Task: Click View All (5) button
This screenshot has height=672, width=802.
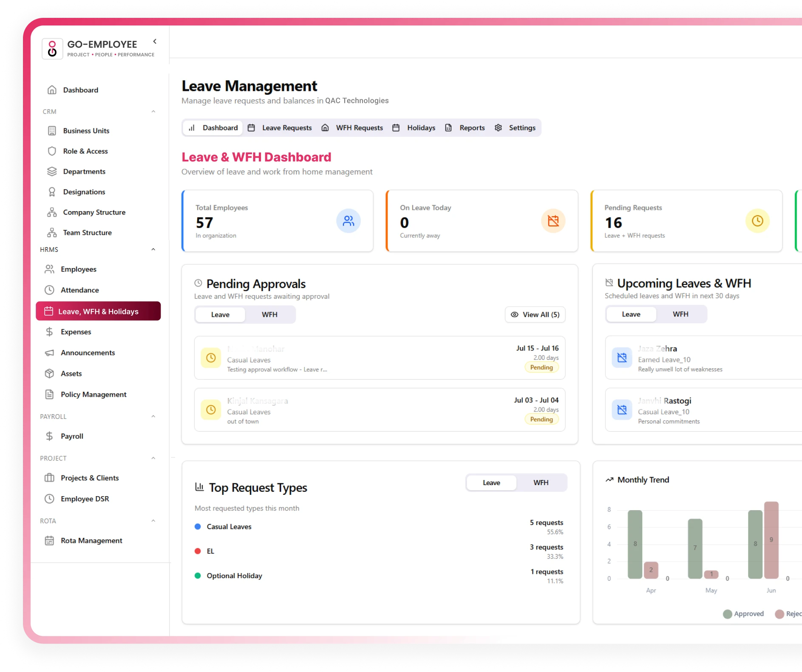Action: pyautogui.click(x=535, y=315)
